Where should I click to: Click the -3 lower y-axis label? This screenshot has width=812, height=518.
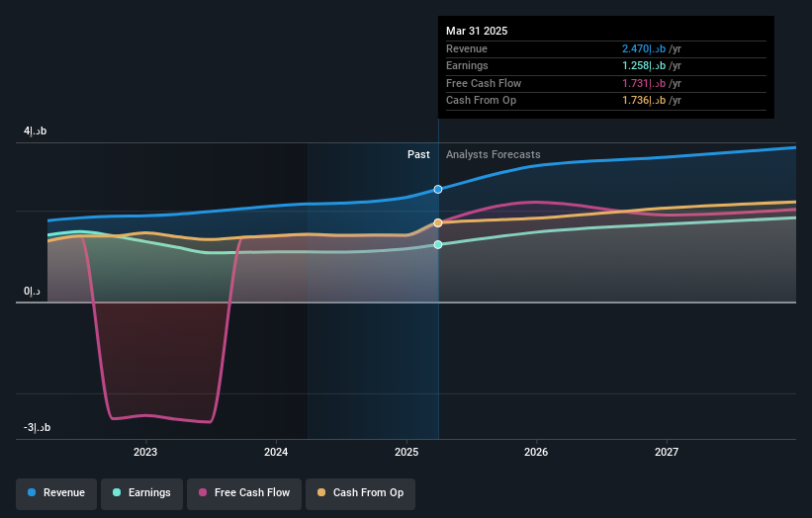37,427
